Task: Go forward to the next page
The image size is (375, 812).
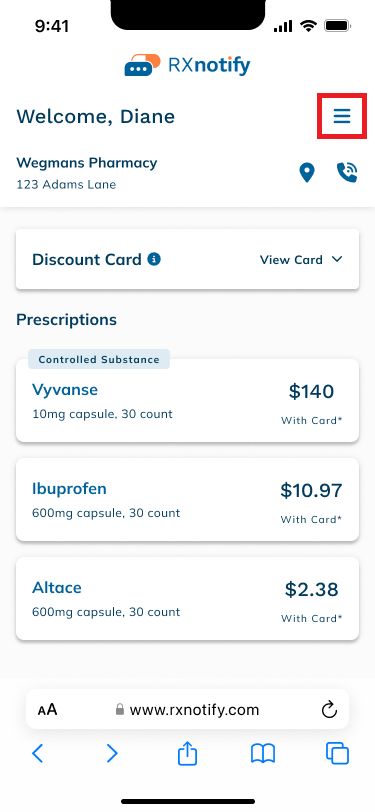Action: click(112, 753)
